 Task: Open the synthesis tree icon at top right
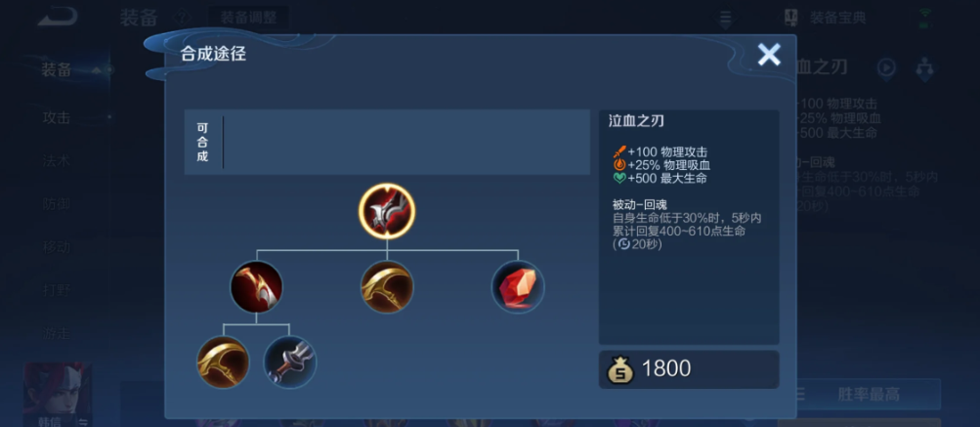(924, 67)
